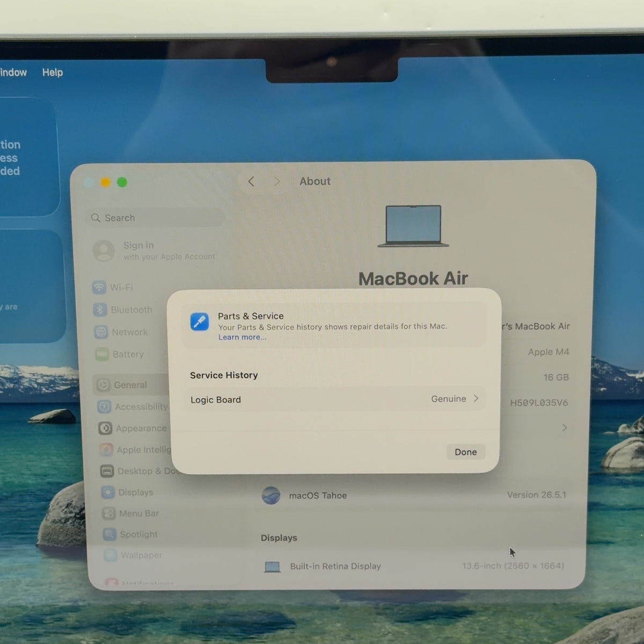
Task: Expand the row chevron below serial number
Action: 564,428
